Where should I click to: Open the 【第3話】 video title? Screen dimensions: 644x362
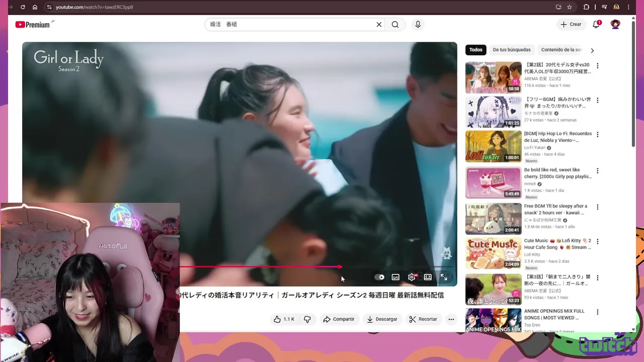point(557,280)
